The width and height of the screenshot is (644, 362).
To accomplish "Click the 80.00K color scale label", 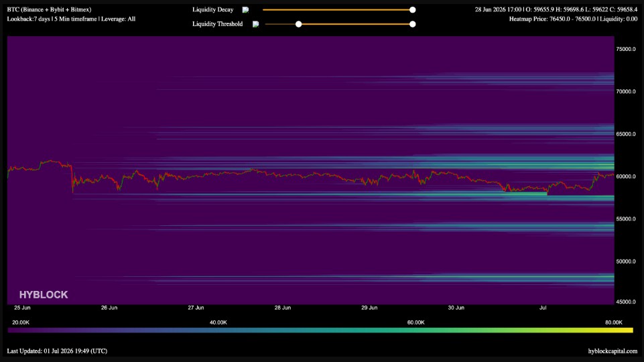I will coord(614,322).
